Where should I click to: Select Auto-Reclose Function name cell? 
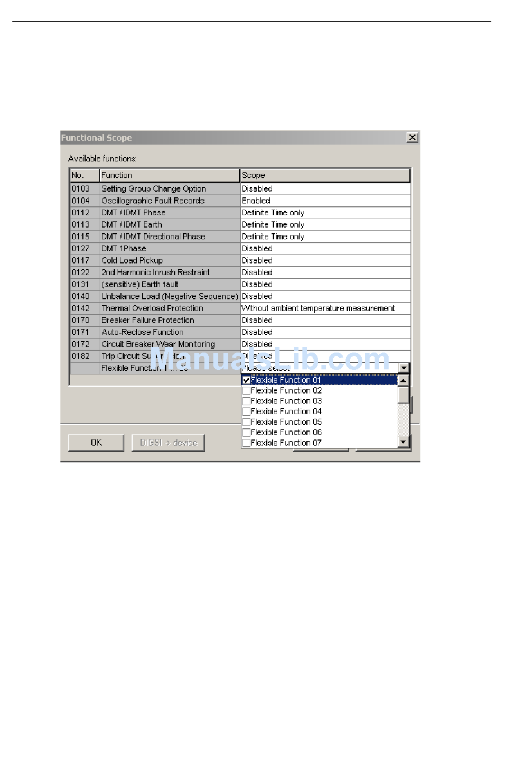tap(170, 332)
